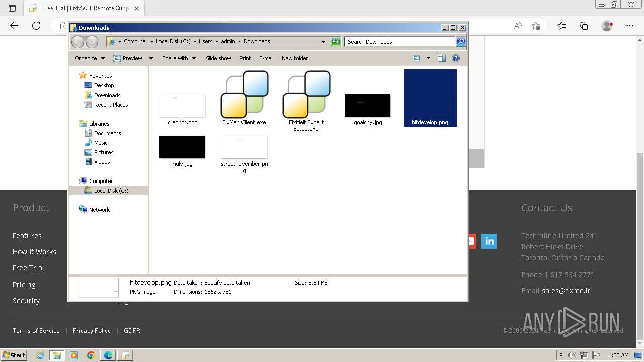Viewport: 644px width, 362px height.
Task: Click Local Disk (C:) breadcrumb segment
Action: point(173,42)
